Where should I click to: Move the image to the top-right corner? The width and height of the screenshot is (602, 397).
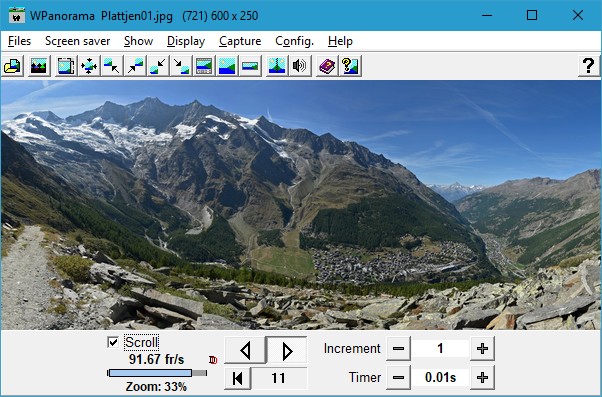pos(135,66)
